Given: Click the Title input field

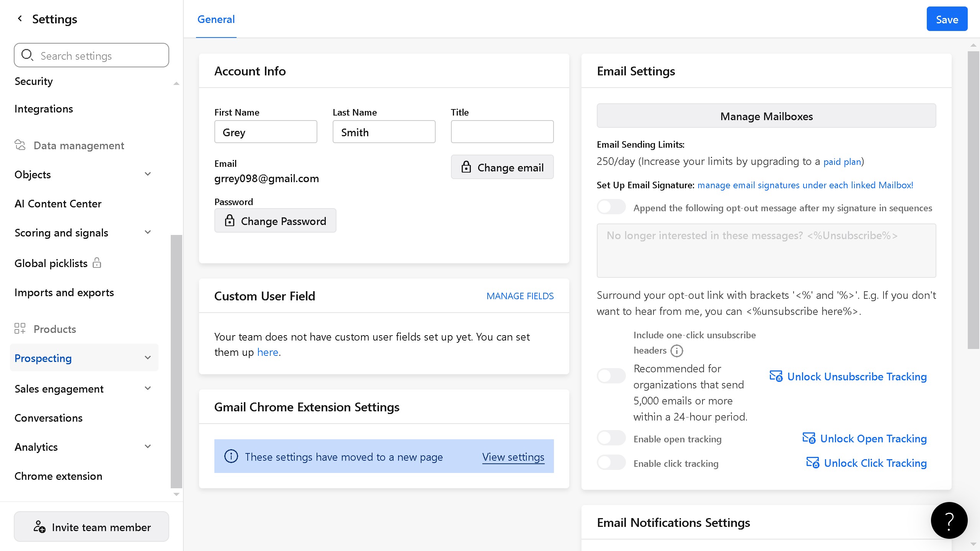Looking at the screenshot, I should [x=502, y=132].
